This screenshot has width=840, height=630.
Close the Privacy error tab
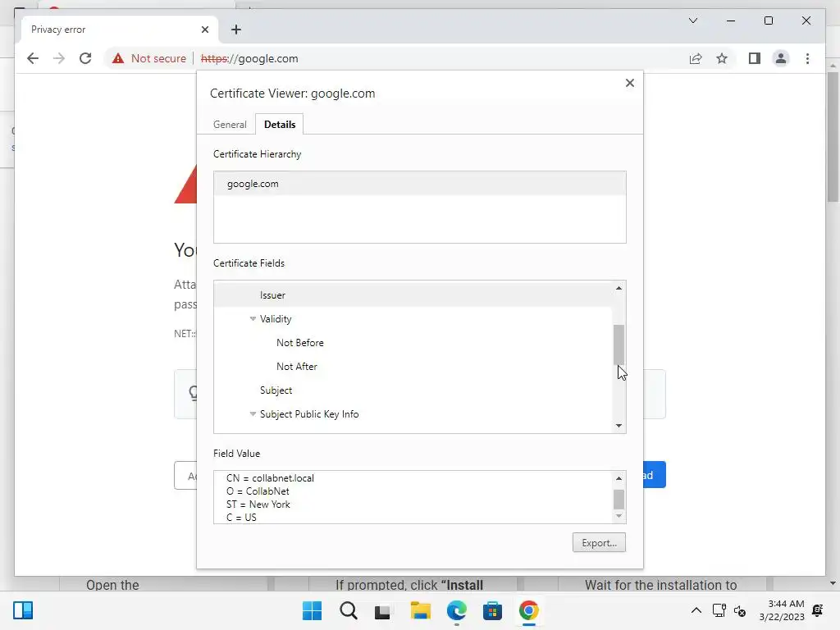204,30
